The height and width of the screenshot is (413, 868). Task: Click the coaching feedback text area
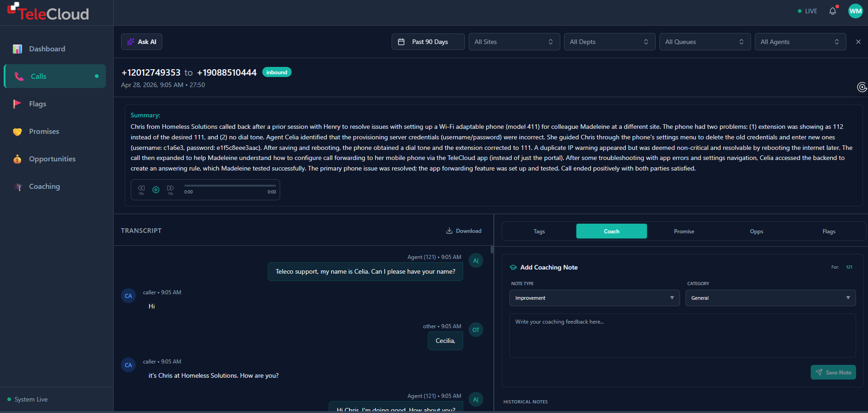pos(683,336)
